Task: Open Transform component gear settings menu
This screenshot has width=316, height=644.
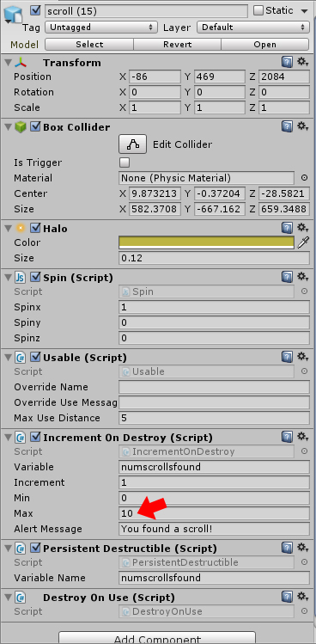Action: (303, 62)
